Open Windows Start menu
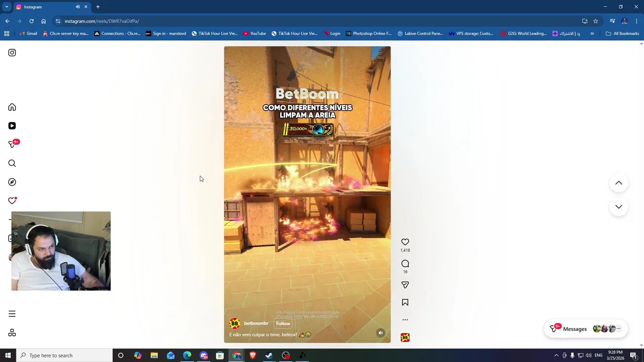Screen dimensions: 644x362 pyautogui.click(x=8, y=355)
